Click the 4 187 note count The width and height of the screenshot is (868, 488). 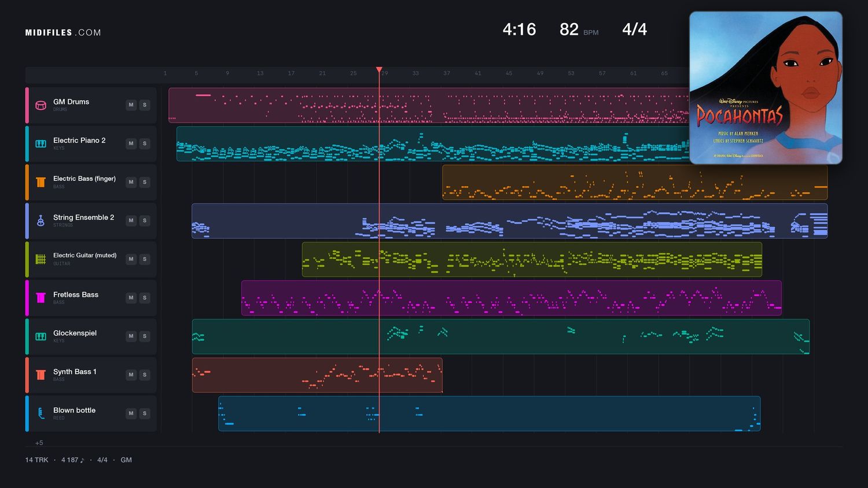click(72, 460)
